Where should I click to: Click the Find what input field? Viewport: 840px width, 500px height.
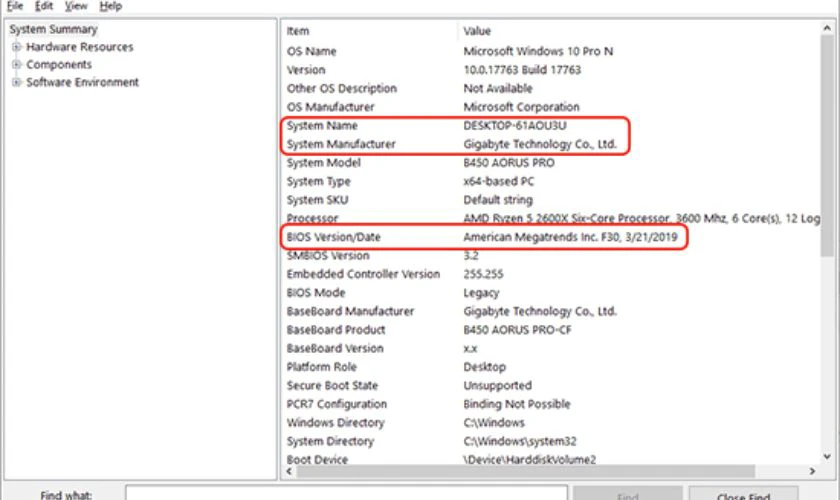[347, 493]
